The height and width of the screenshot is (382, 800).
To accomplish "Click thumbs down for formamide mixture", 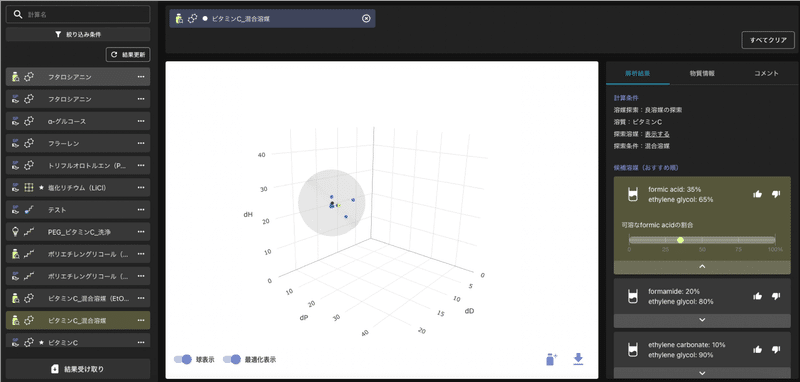I will (x=776, y=296).
